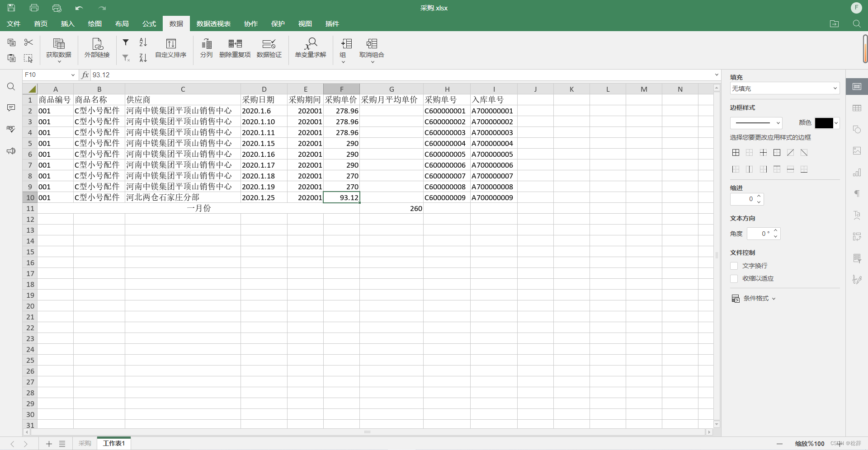The image size is (868, 450).
Task: Click the Select All icon
Action: [28, 58]
